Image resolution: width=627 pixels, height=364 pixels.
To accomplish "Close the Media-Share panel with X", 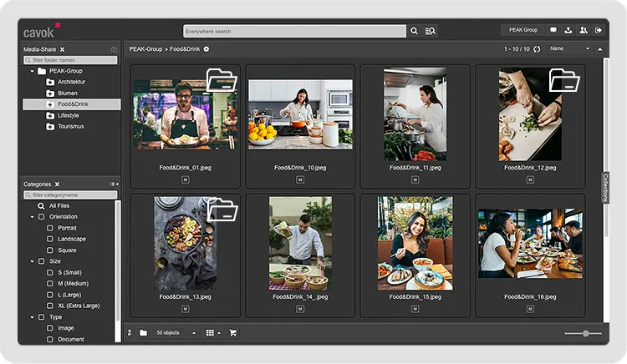I will coord(62,49).
